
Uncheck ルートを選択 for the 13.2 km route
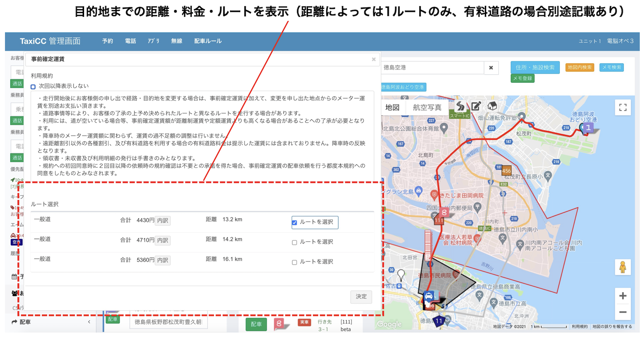click(x=294, y=223)
